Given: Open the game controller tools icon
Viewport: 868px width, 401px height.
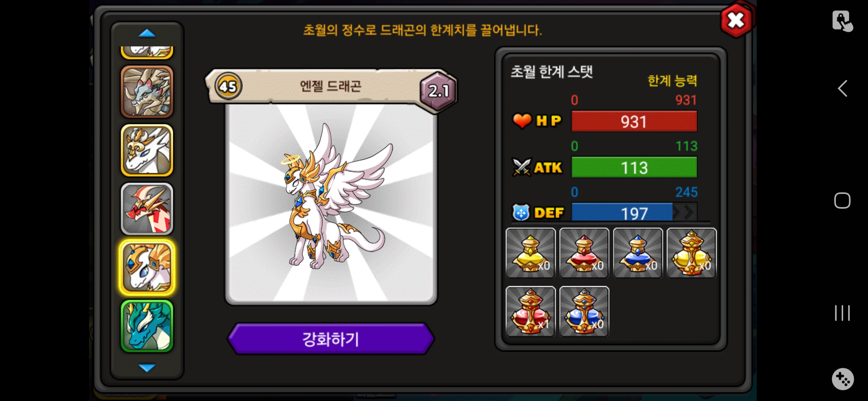Looking at the screenshot, I should click(x=842, y=379).
